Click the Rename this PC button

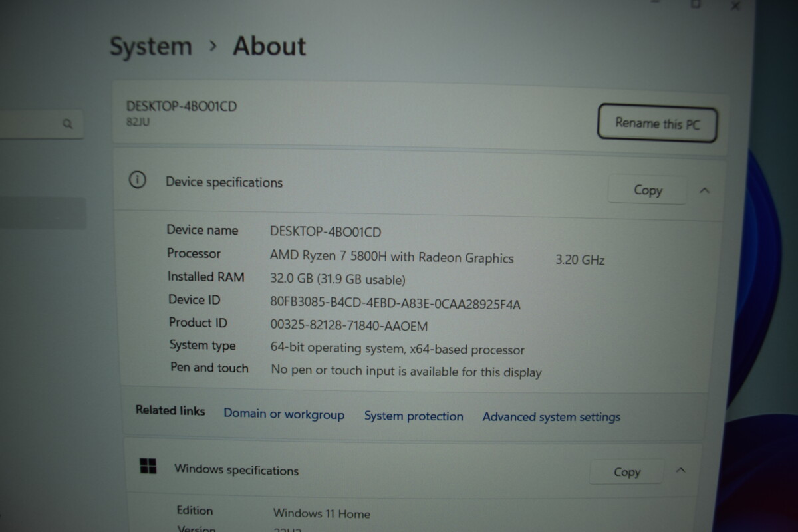(657, 123)
